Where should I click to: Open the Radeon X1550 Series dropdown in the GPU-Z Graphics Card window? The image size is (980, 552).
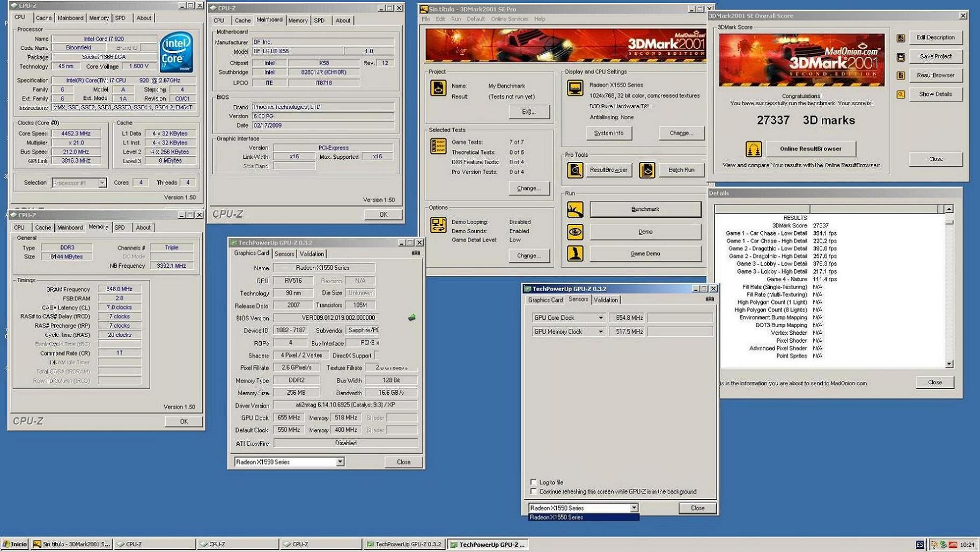point(340,462)
